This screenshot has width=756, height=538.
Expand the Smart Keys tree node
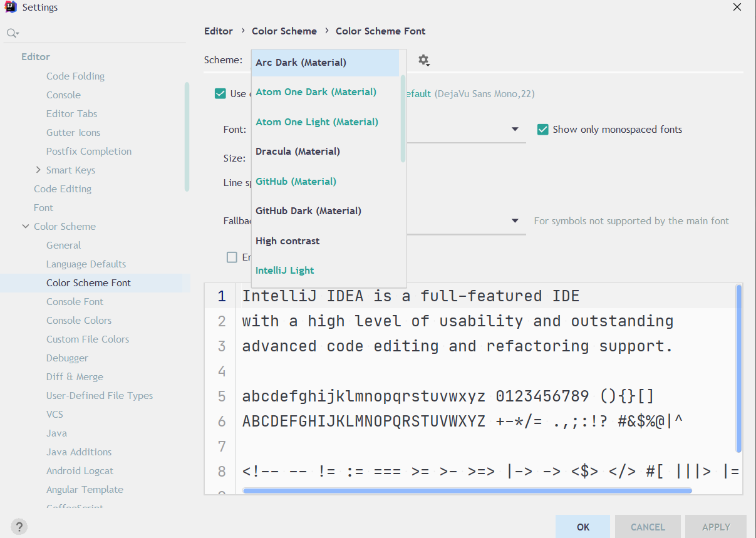(38, 170)
